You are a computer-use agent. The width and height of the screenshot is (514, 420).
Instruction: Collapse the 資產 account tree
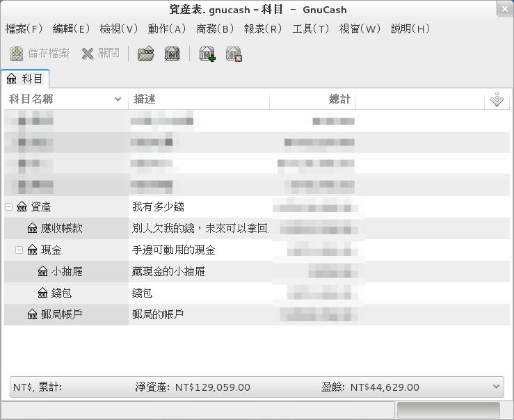tap(9, 207)
